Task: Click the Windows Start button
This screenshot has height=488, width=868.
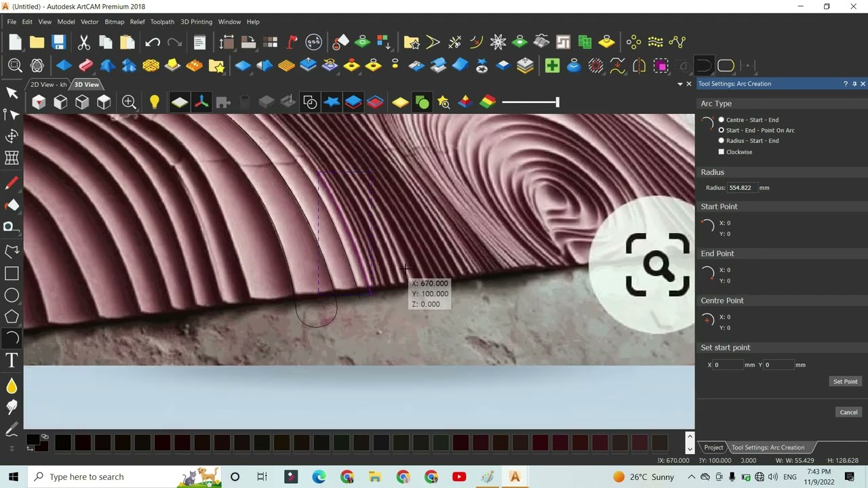Action: click(13, 477)
